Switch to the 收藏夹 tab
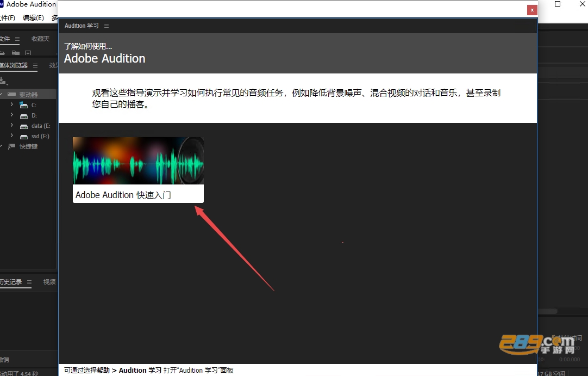The width and height of the screenshot is (588, 376). pyautogui.click(x=40, y=39)
